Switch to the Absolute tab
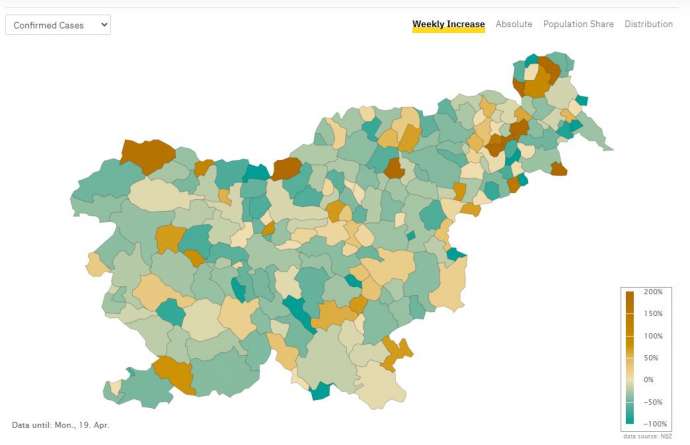Image resolution: width=690 pixels, height=445 pixels. pos(514,24)
